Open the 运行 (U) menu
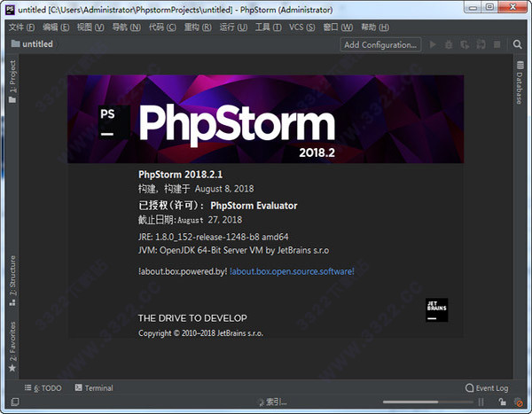 [x=233, y=27]
